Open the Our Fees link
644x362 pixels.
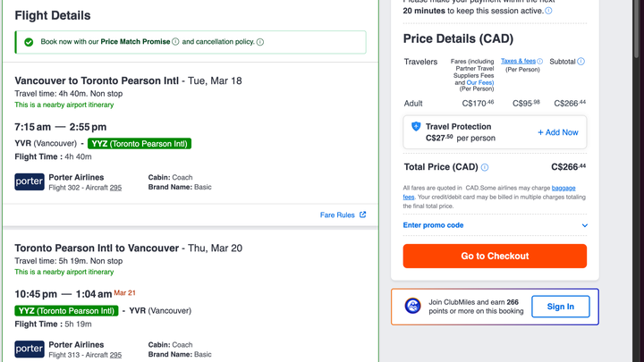click(x=480, y=82)
